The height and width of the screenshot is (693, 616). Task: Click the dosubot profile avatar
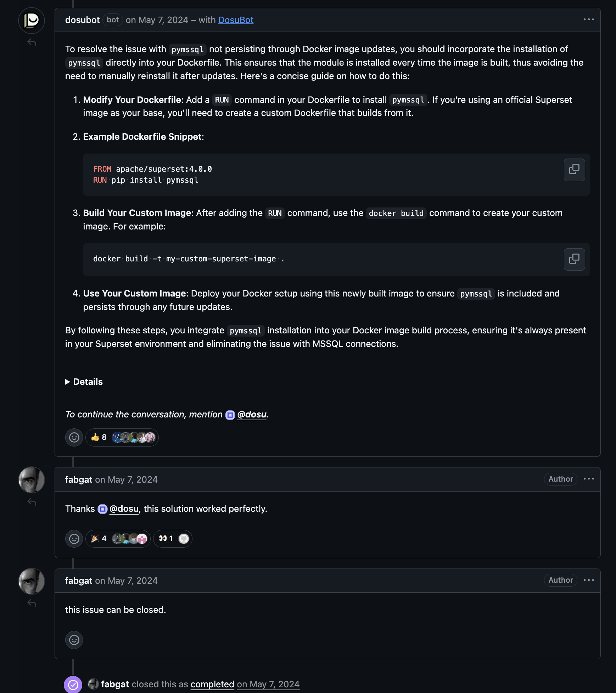[32, 21]
